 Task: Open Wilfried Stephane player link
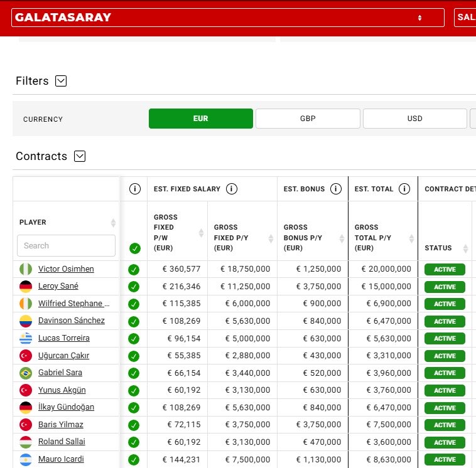[x=73, y=304]
